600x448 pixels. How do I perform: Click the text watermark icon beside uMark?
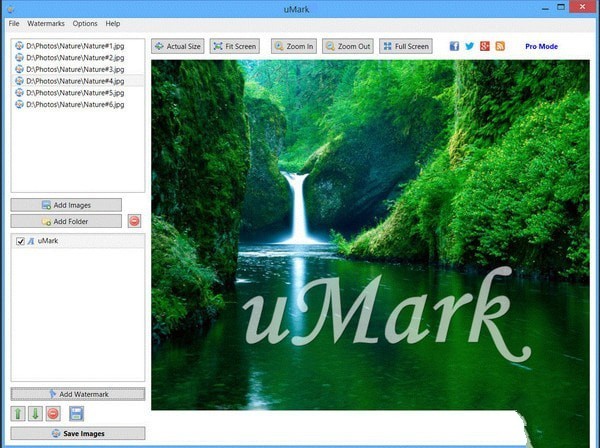31,241
